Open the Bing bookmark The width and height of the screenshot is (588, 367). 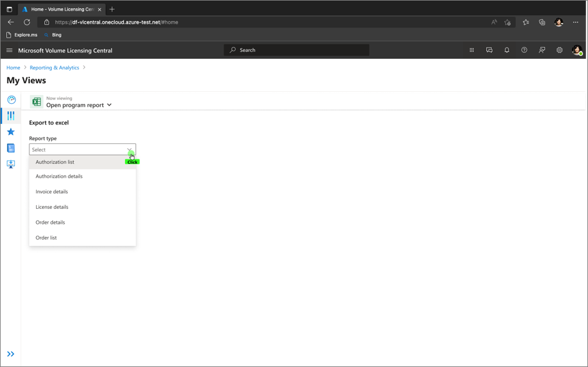click(53, 35)
